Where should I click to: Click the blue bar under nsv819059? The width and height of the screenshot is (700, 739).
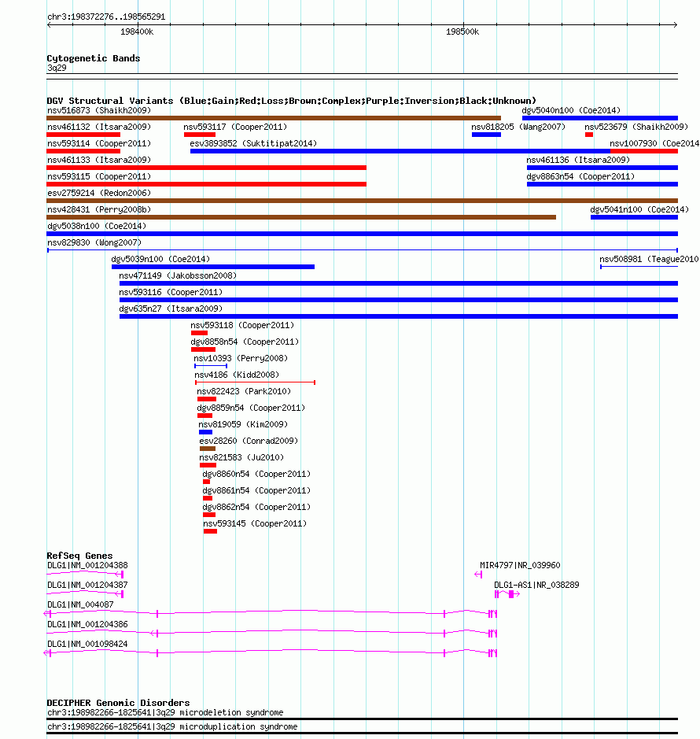tap(205, 432)
